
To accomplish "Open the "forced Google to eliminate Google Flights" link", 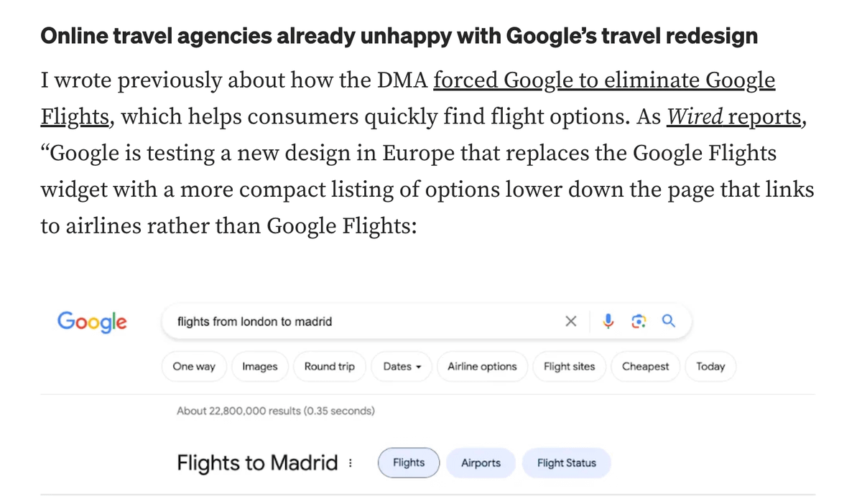I will 603,80.
